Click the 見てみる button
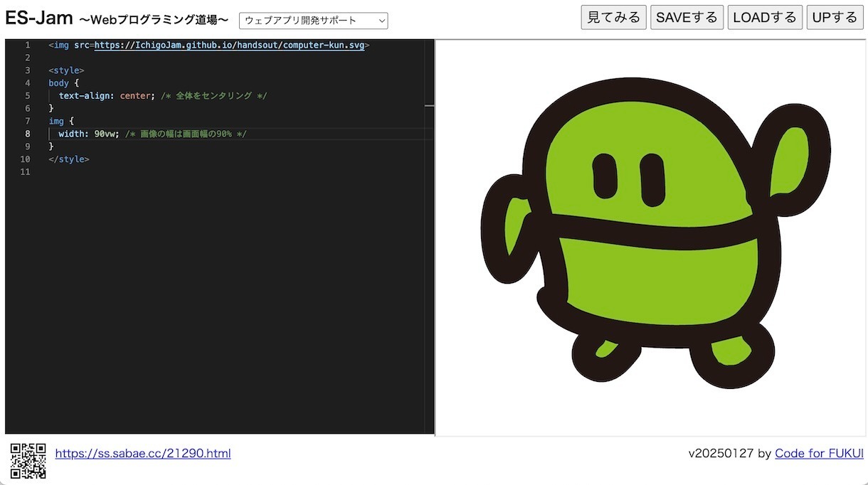The width and height of the screenshot is (868, 485). pyautogui.click(x=613, y=17)
